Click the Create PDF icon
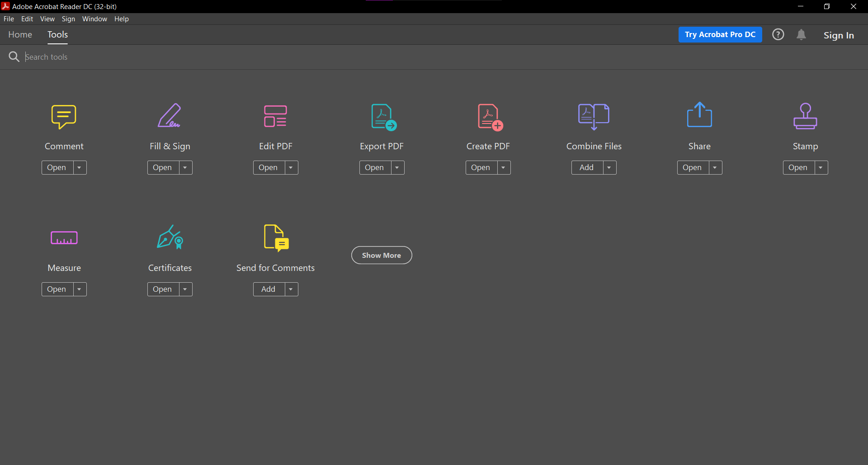 pos(490,117)
